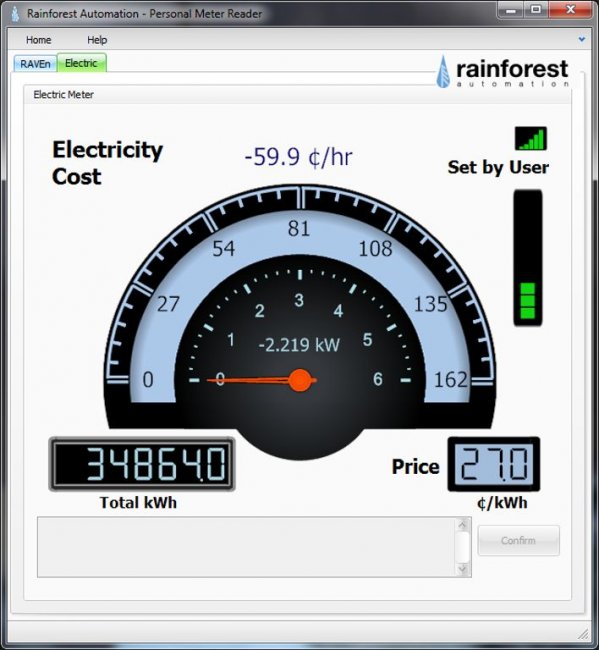
Task: Click the green signal strength bars icon
Action: click(531, 138)
